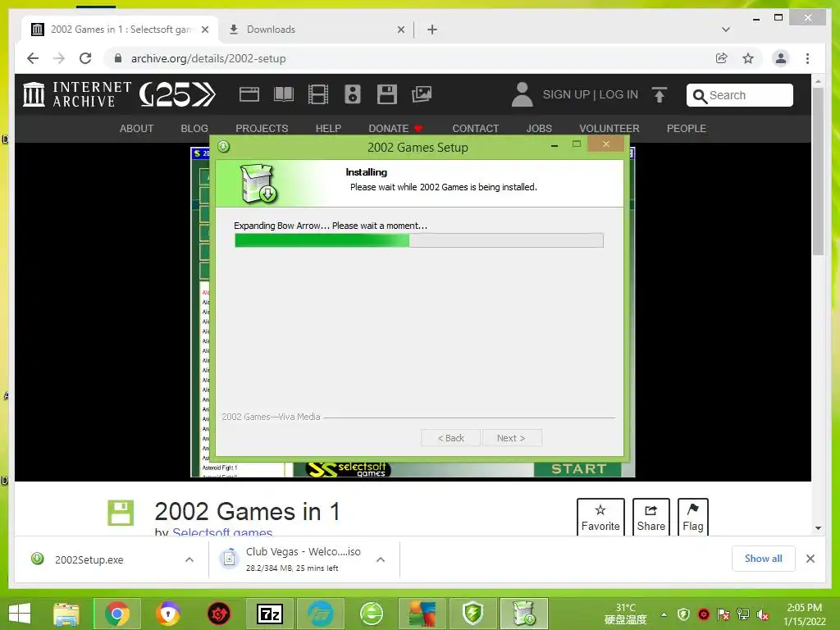
Task: Click the 2002 Games Setup taskbar icon
Action: pyautogui.click(x=524, y=614)
